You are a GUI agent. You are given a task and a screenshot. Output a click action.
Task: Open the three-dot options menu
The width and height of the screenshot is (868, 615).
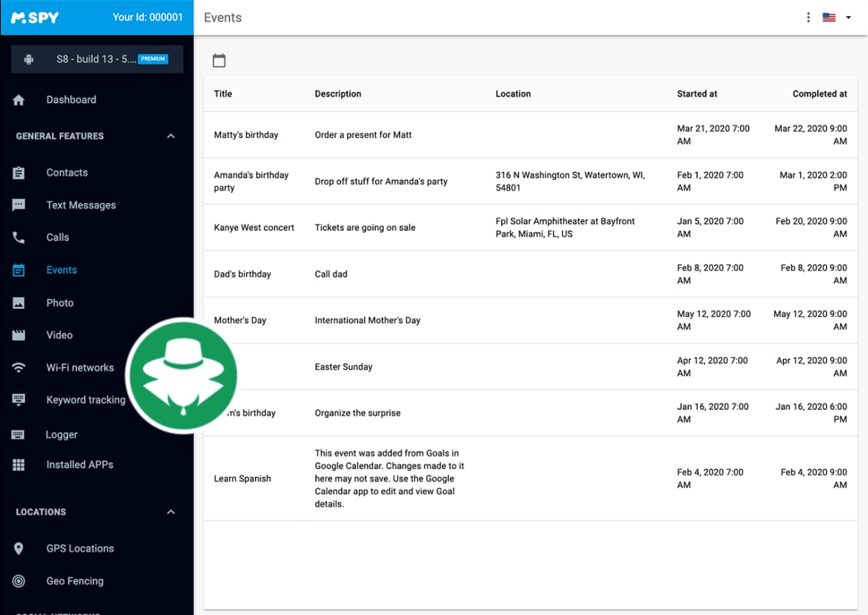[808, 17]
